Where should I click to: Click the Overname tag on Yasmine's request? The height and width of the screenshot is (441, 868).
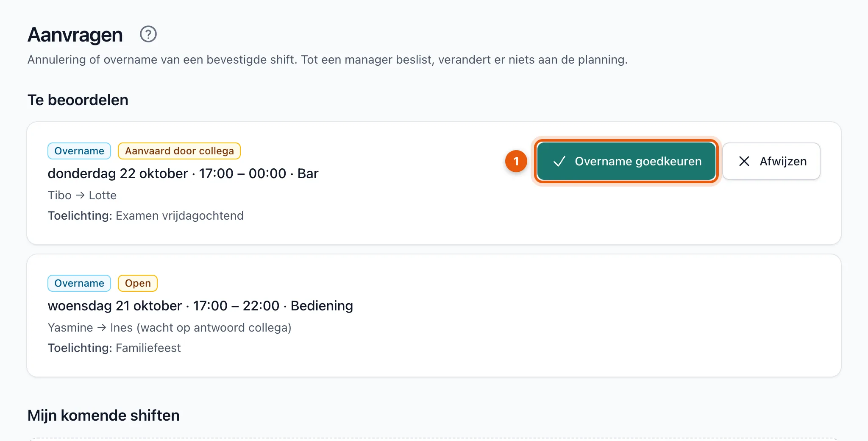pos(79,283)
